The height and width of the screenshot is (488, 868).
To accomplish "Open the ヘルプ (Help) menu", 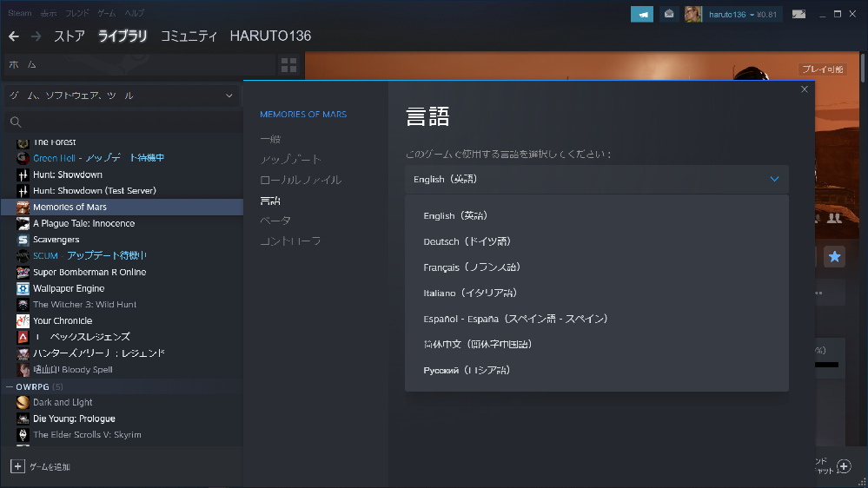I will tap(135, 13).
